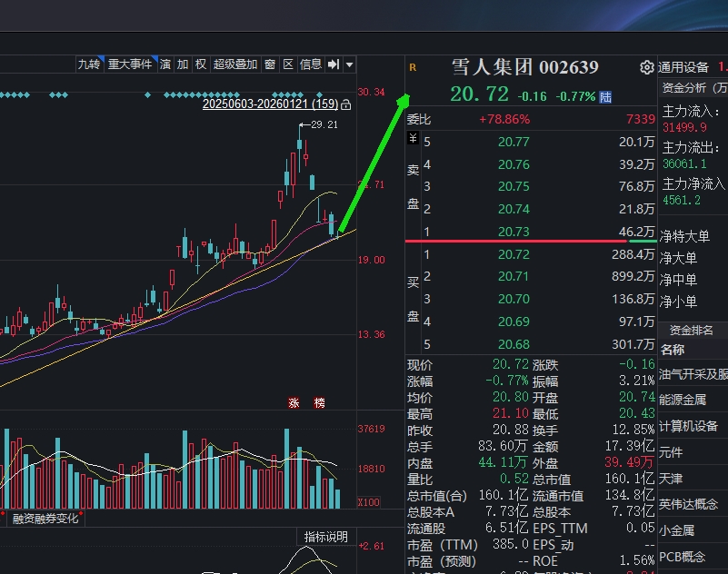Click the sell 4 price 20.76
The width and height of the screenshot is (728, 574).
pos(514,164)
